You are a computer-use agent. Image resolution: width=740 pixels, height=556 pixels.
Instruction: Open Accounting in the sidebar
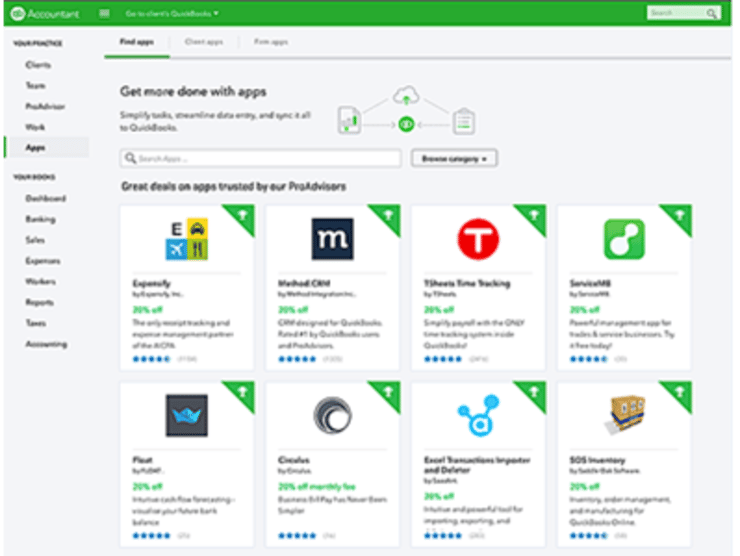coord(46,344)
